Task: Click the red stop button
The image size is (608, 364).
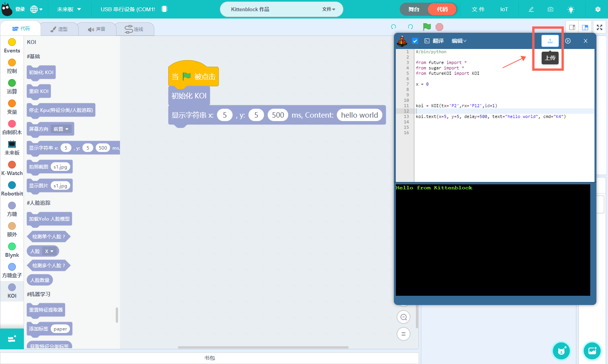Action: (439, 27)
